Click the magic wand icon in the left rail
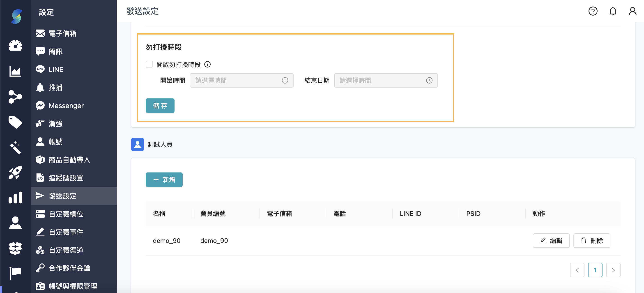 pos(15,147)
